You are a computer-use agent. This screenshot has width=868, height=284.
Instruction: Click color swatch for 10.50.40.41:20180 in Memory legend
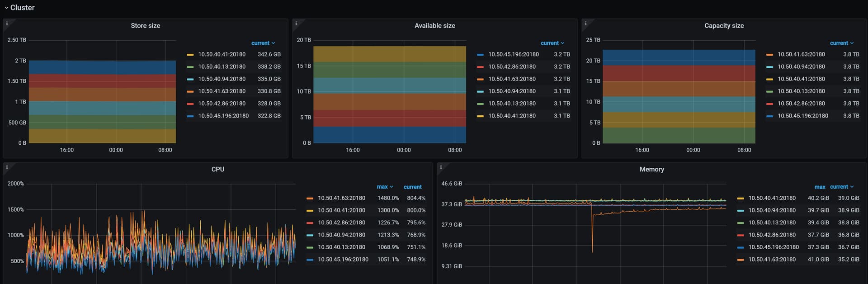pyautogui.click(x=741, y=199)
